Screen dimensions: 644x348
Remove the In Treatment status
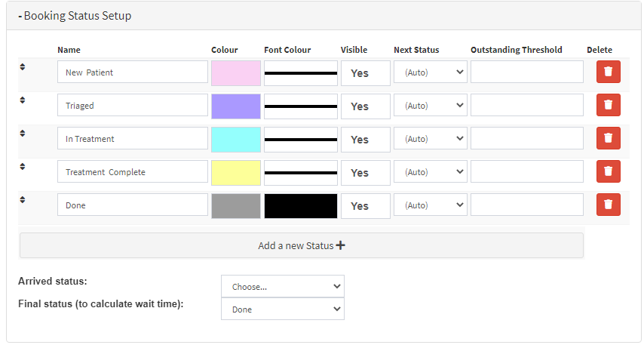tap(608, 139)
